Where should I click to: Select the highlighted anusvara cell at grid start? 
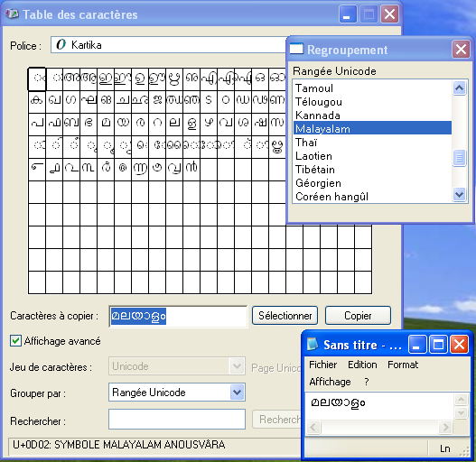coord(37,79)
